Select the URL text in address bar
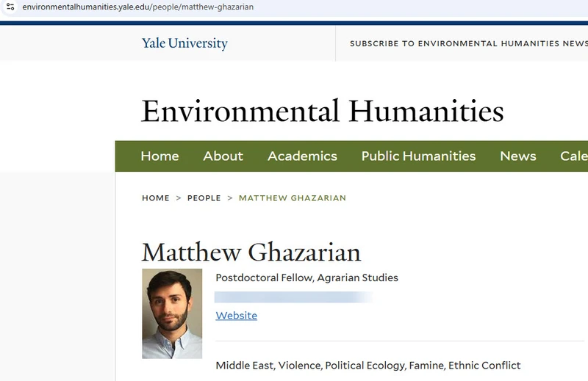 pos(137,7)
